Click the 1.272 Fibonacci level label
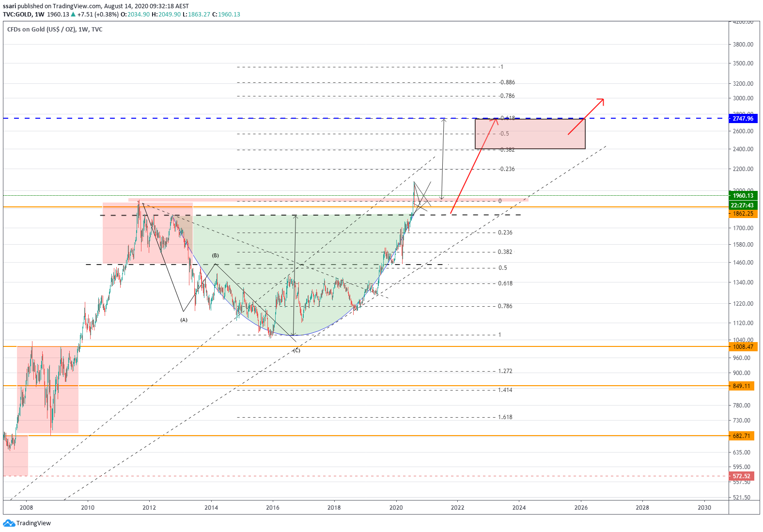763x532 pixels. pos(505,371)
